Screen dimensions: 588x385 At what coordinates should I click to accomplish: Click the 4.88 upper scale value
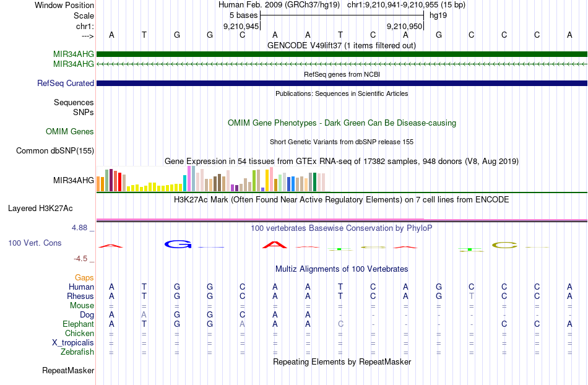point(79,228)
